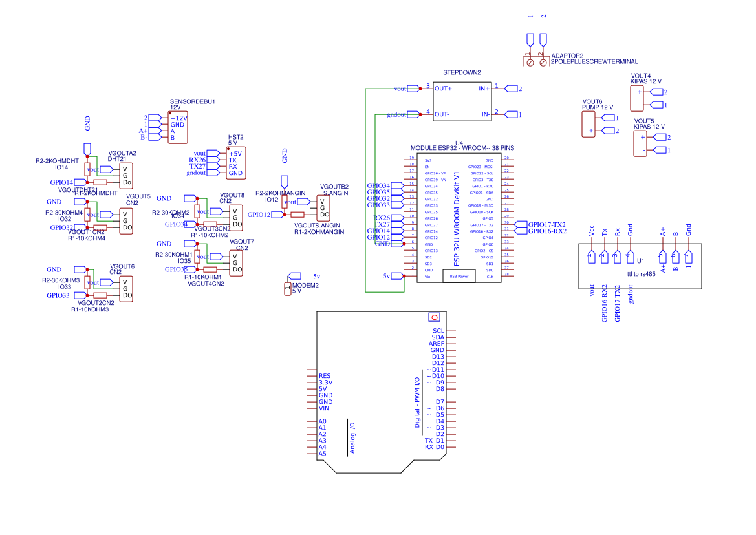Click the USB Power box on ESP32
The height and width of the screenshot is (535, 756).
[x=459, y=277]
